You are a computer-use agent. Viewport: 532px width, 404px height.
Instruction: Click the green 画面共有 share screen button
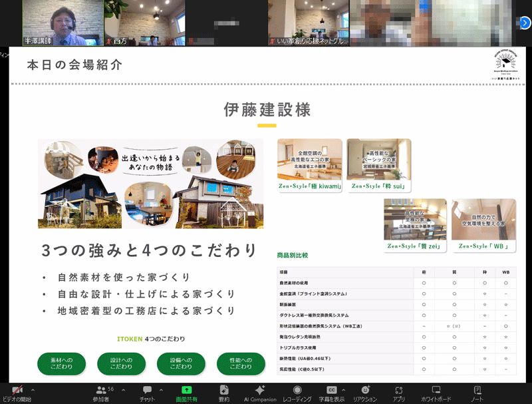(x=187, y=393)
